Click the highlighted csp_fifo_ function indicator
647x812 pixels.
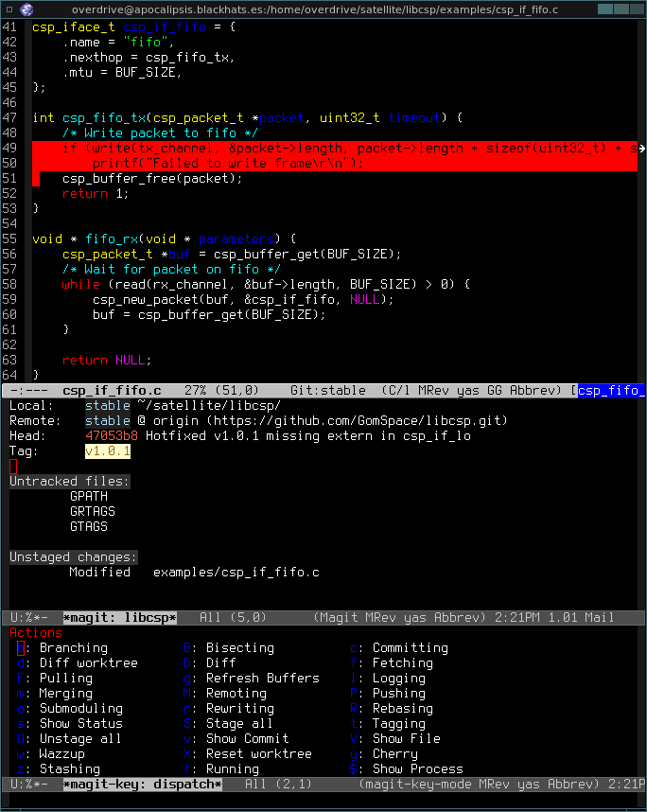(x=611, y=391)
